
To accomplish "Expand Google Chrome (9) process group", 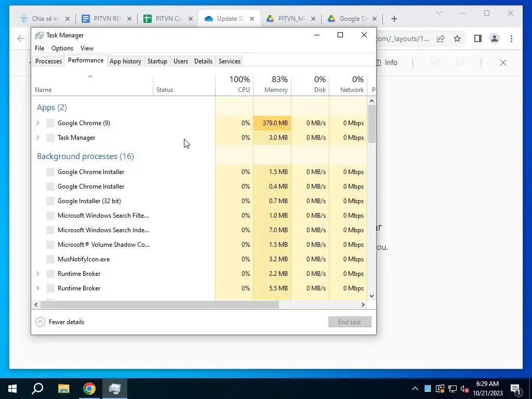I will (37, 123).
